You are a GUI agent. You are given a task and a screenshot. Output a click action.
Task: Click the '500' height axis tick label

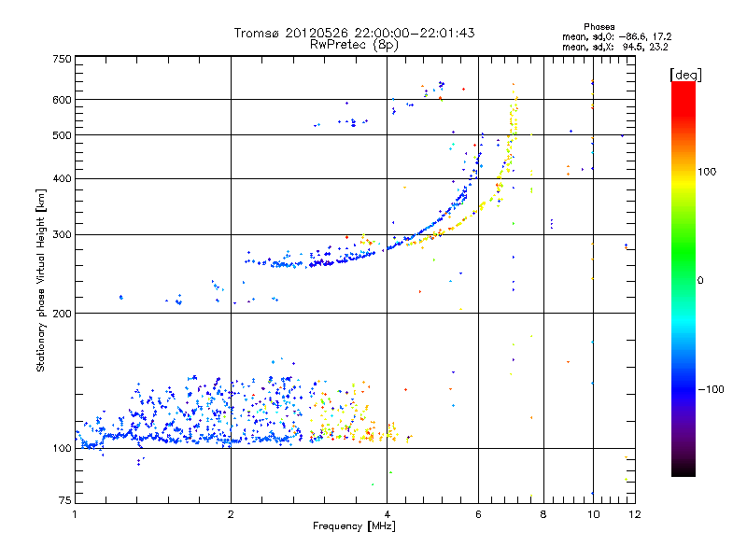coord(62,135)
